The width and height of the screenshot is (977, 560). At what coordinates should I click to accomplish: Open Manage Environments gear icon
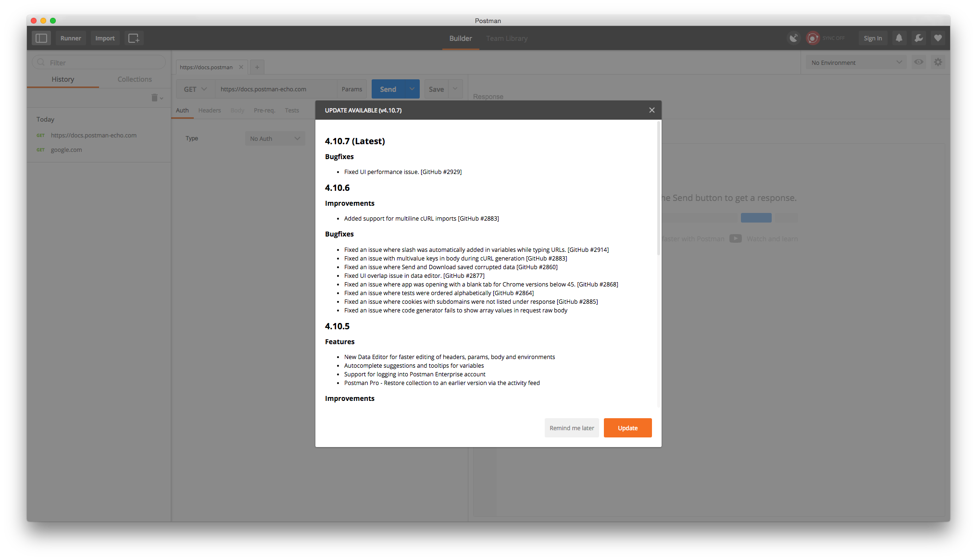coord(938,62)
